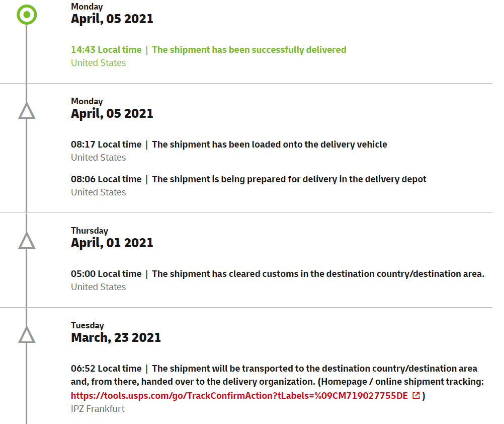
Task: Select the prepared for delivery in depot message
Action: point(289,179)
